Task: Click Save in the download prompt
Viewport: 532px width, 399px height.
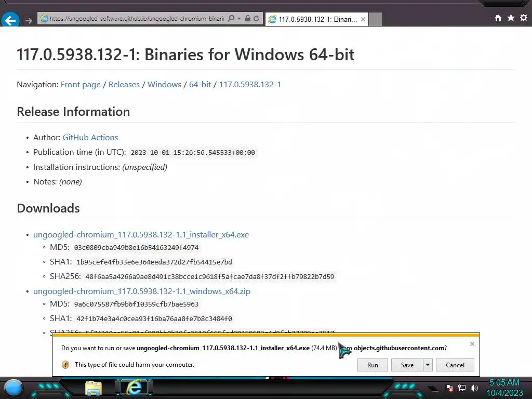Action: coord(407,365)
